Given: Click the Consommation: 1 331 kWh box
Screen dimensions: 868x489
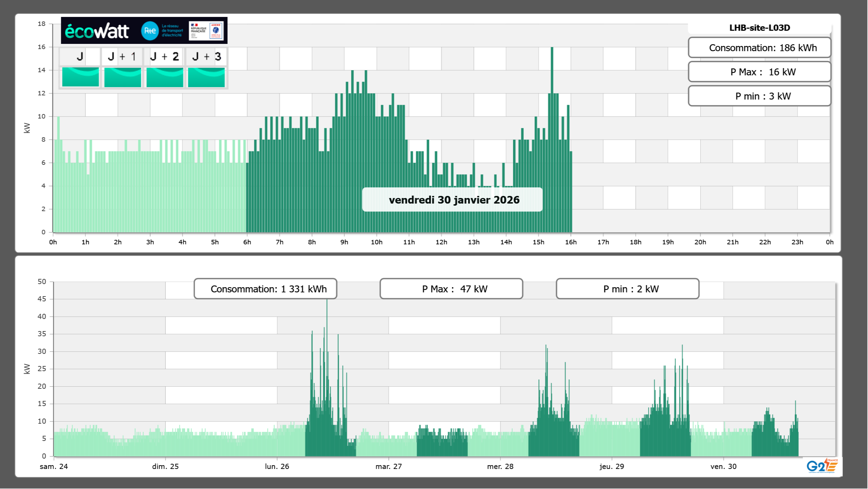Looking at the screenshot, I should (265, 289).
